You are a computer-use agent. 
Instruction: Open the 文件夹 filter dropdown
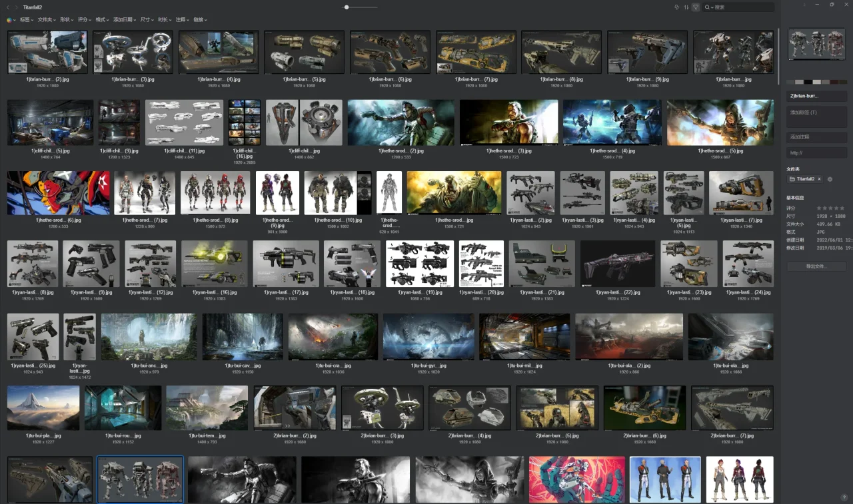[46, 20]
